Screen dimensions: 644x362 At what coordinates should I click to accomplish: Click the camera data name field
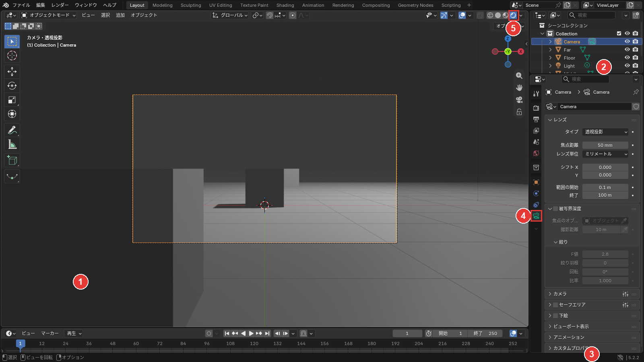coord(595,107)
